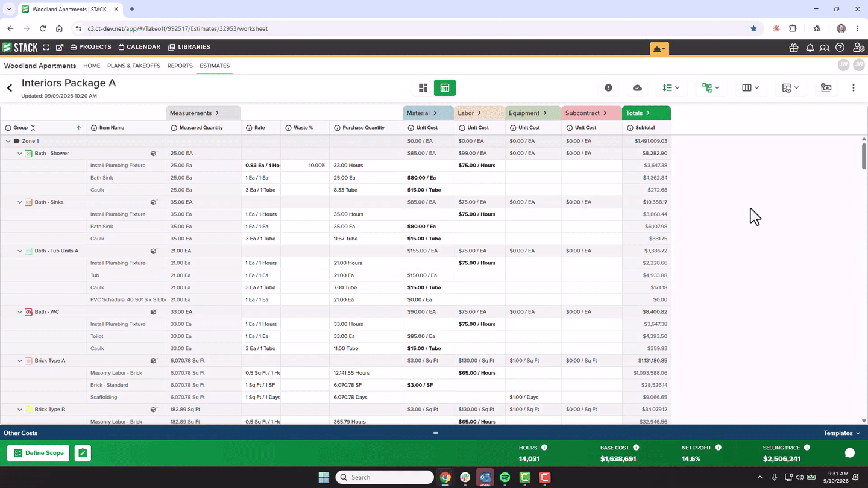Go to the HOME tab
The width and height of the screenshot is (868, 488).
pos(92,66)
